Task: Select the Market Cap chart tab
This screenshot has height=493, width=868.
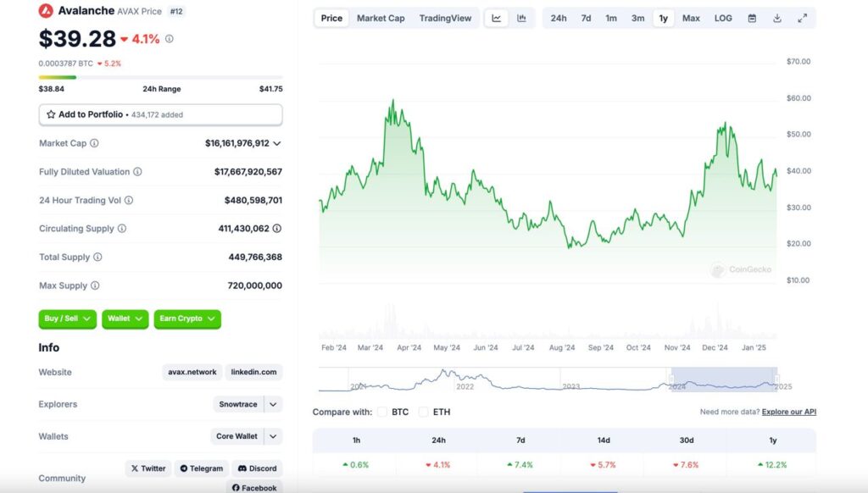Action: pyautogui.click(x=381, y=19)
